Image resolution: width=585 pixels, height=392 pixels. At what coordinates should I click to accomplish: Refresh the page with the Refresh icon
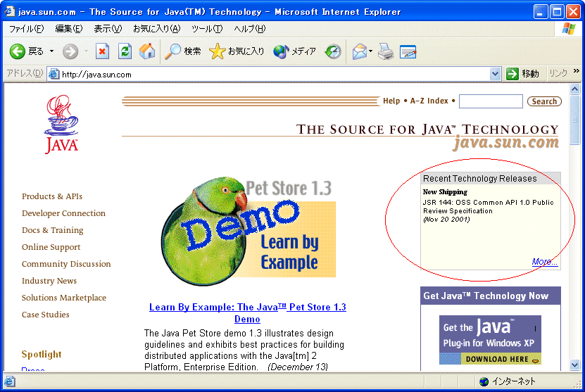coord(125,51)
